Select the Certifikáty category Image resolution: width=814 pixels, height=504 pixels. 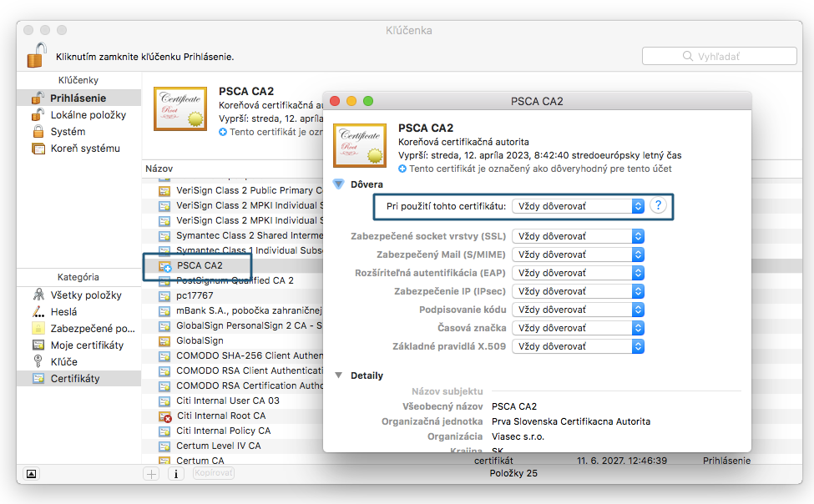79,378
